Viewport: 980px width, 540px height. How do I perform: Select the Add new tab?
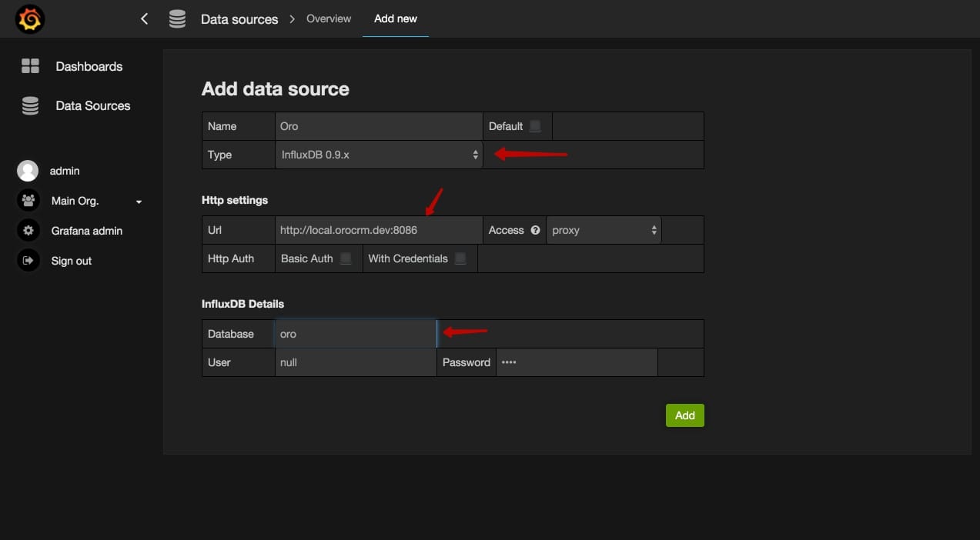coord(396,18)
